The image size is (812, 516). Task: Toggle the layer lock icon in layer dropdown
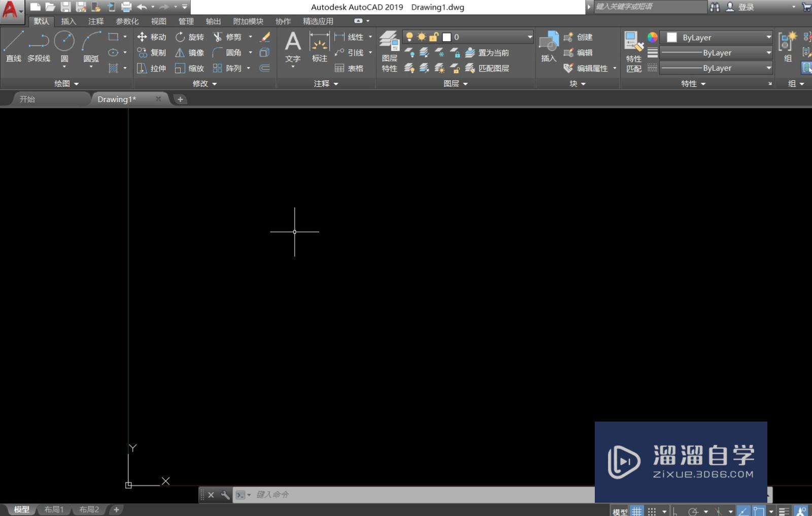click(434, 37)
